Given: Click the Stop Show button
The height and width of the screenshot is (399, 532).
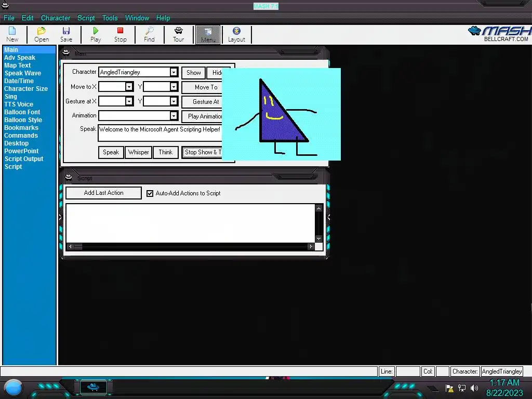Looking at the screenshot, I should [x=202, y=152].
